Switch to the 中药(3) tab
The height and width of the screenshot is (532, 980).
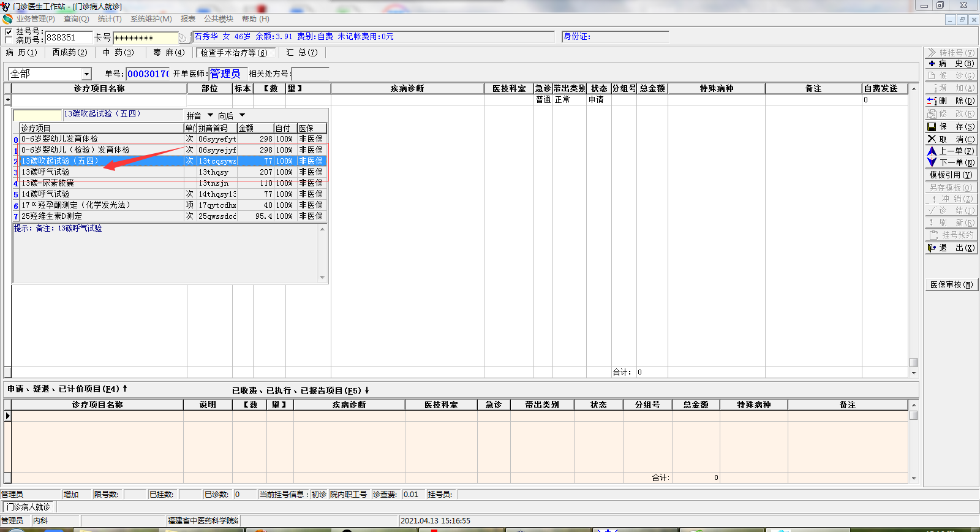[118, 53]
